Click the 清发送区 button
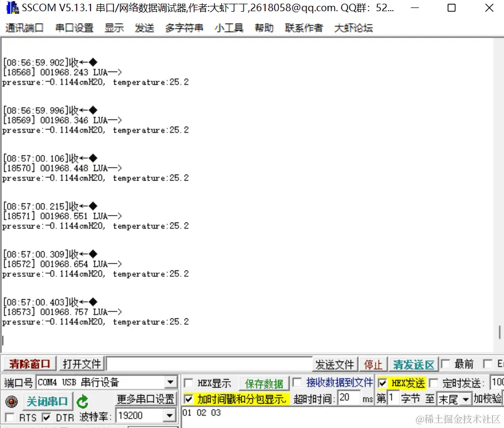This screenshot has width=504, height=428. click(414, 365)
